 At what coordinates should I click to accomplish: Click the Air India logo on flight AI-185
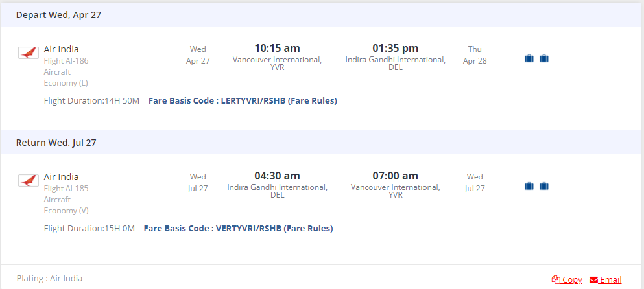tap(29, 180)
